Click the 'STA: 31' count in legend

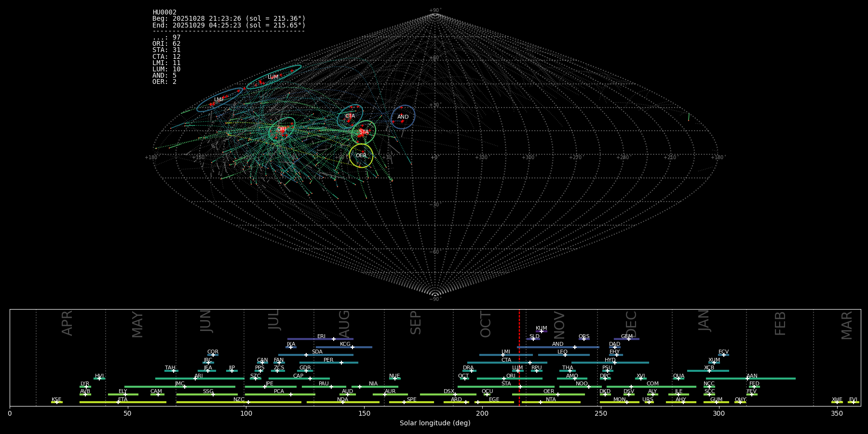pos(166,50)
